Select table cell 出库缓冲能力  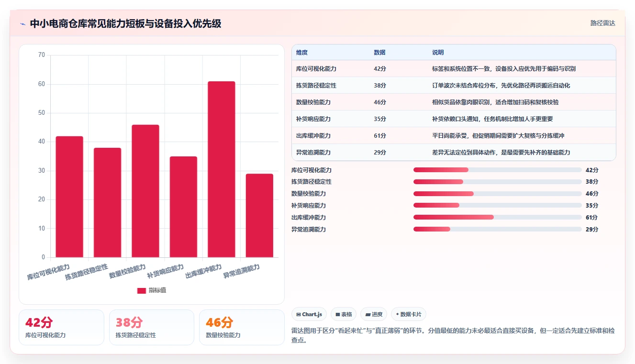click(x=313, y=136)
